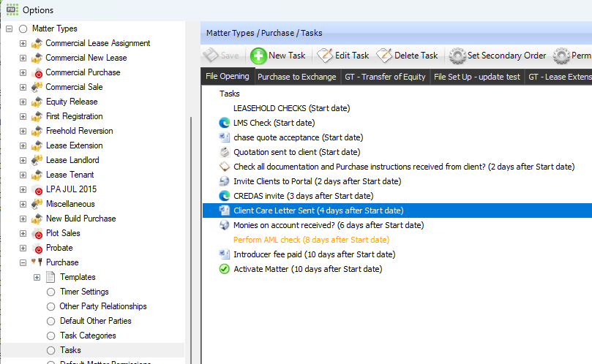Click the LMS Check Edge browser icon
Viewport: 592px width, 364px height.
point(224,123)
